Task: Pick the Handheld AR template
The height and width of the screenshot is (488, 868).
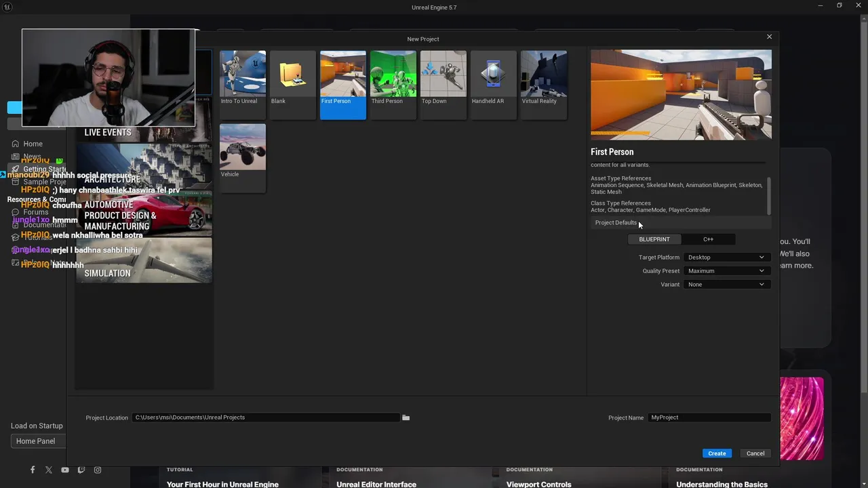Action: (494, 85)
